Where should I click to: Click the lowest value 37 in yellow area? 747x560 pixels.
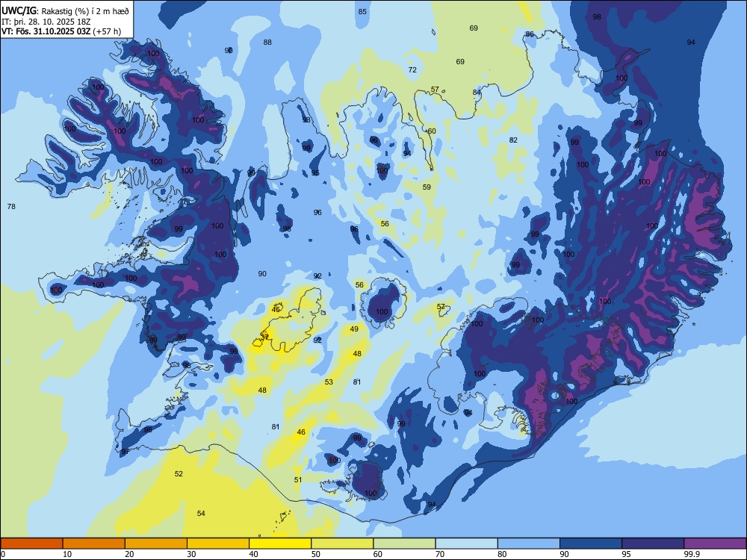265,337
